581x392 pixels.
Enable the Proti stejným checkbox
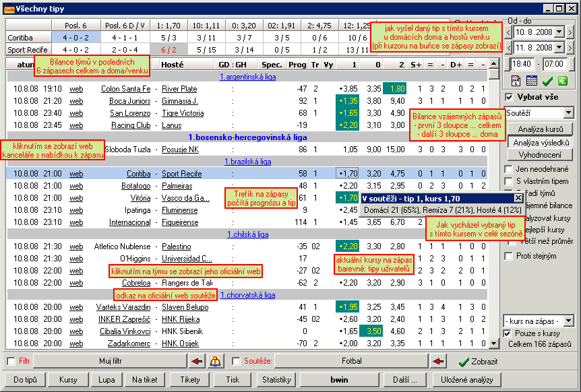pos(509,256)
